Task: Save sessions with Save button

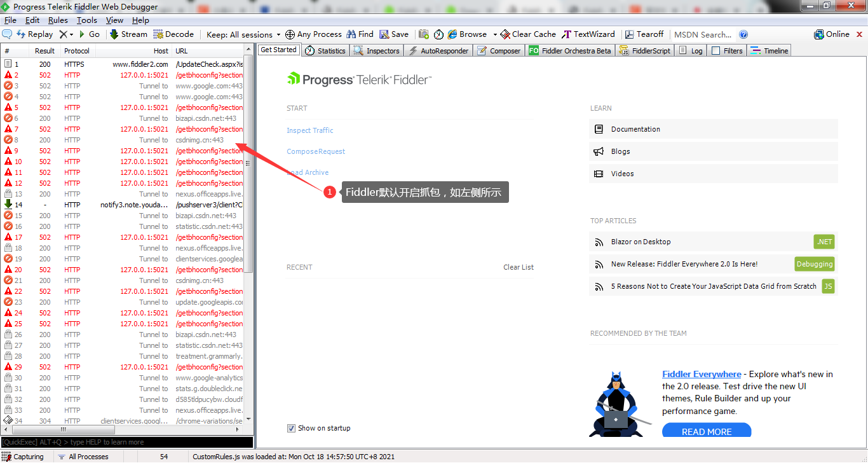Action: [x=394, y=34]
